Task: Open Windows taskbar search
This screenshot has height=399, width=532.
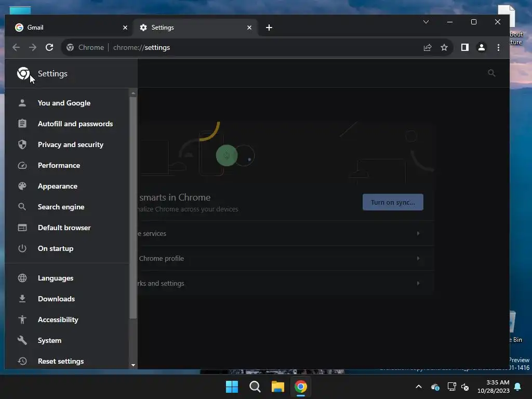Action: pyautogui.click(x=255, y=387)
